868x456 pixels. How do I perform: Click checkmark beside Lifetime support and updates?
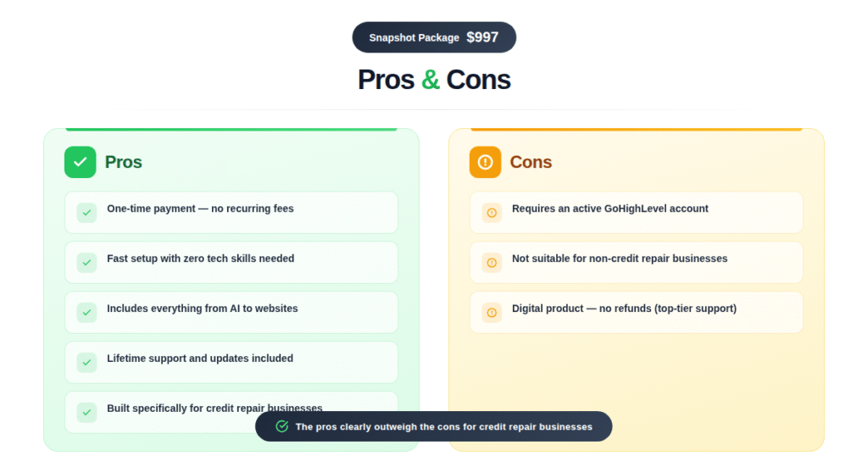pyautogui.click(x=87, y=363)
